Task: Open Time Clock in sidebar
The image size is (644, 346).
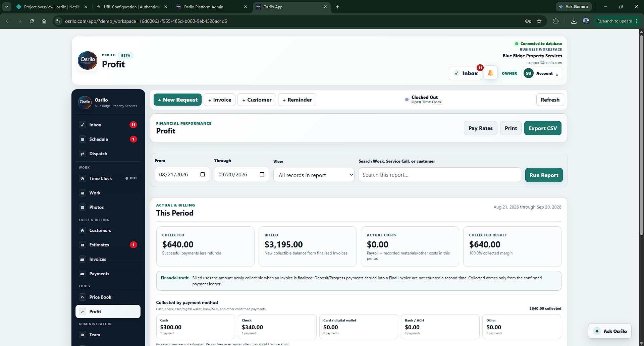Action: click(x=108, y=178)
